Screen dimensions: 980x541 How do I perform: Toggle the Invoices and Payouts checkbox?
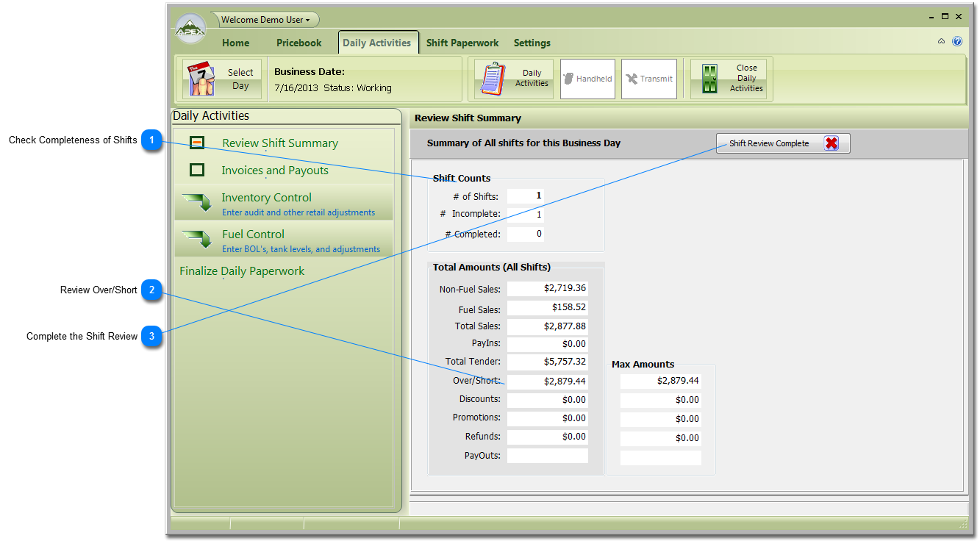click(197, 171)
